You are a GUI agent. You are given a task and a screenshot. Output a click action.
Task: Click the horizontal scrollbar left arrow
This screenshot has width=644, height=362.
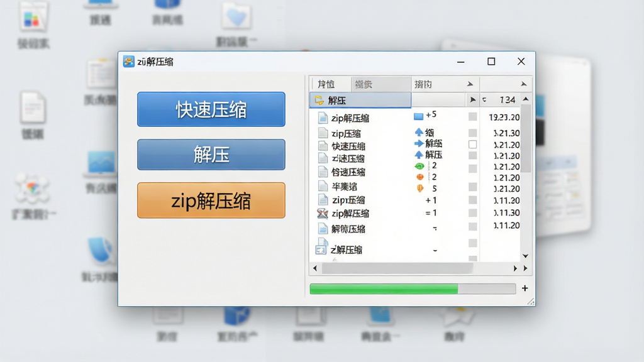pos(315,268)
